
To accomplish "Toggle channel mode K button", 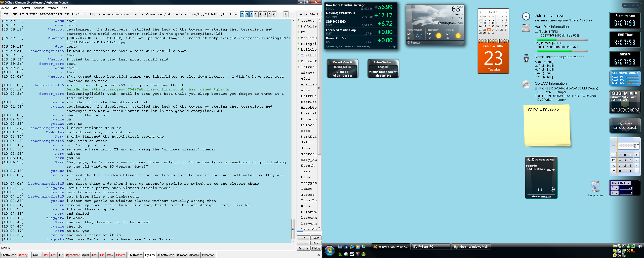I will pyautogui.click(x=274, y=14).
